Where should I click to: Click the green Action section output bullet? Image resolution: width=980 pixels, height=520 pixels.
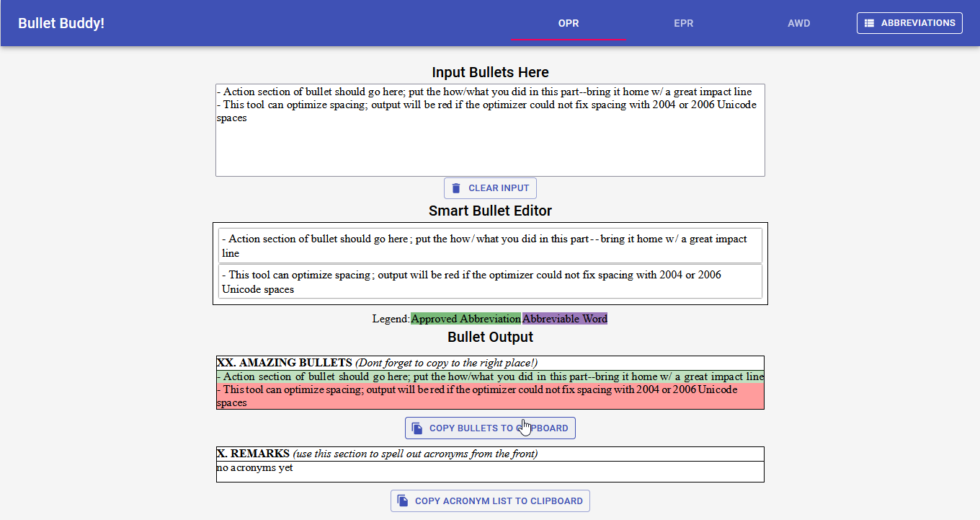coord(490,376)
